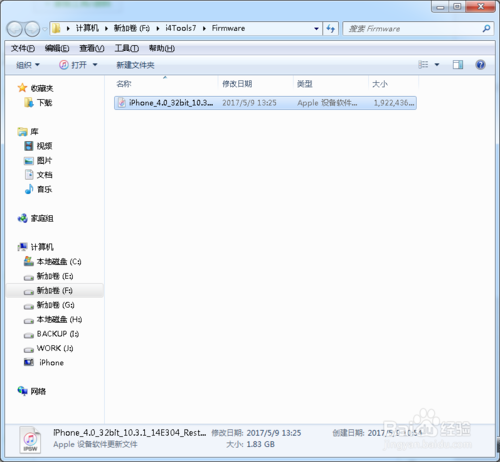
Task: Open 新加卷 (G:) in the navigation pane
Action: [x=55, y=305]
